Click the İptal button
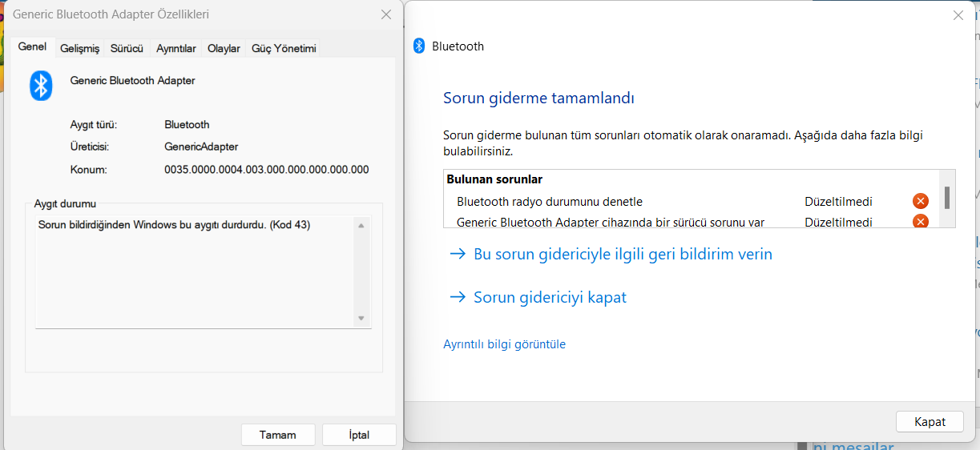The height and width of the screenshot is (450, 980). 359,435
